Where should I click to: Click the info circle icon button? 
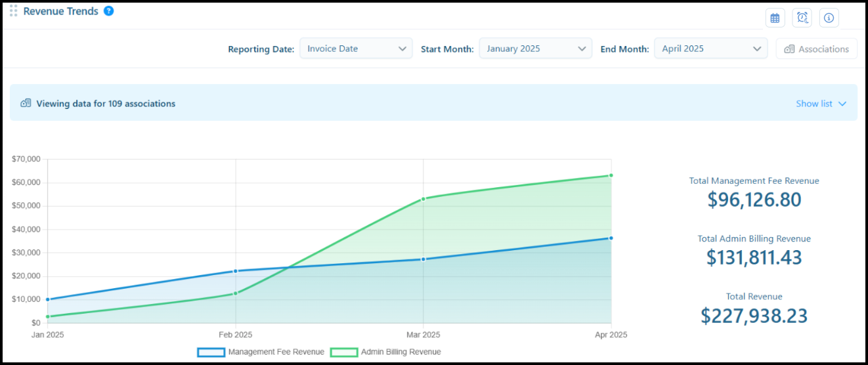coord(829,18)
